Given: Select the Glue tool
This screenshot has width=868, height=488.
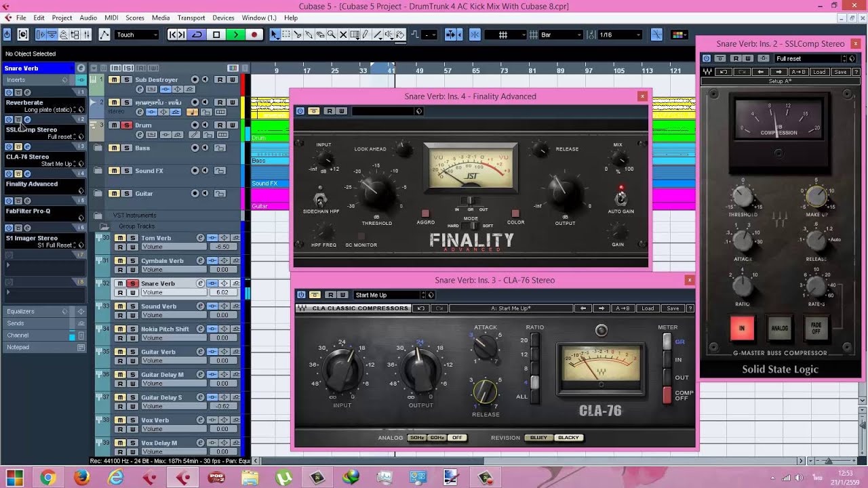Looking at the screenshot, I should 309,35.
